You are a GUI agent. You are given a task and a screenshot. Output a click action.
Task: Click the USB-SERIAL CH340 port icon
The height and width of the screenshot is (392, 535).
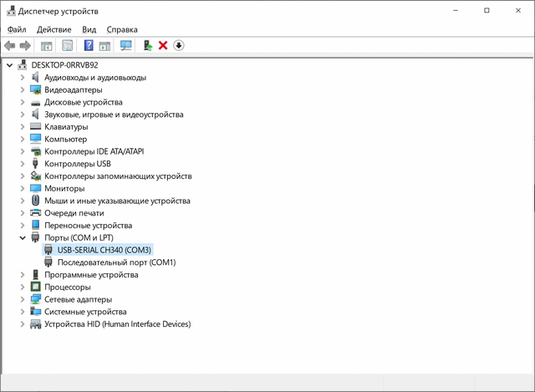click(x=48, y=250)
